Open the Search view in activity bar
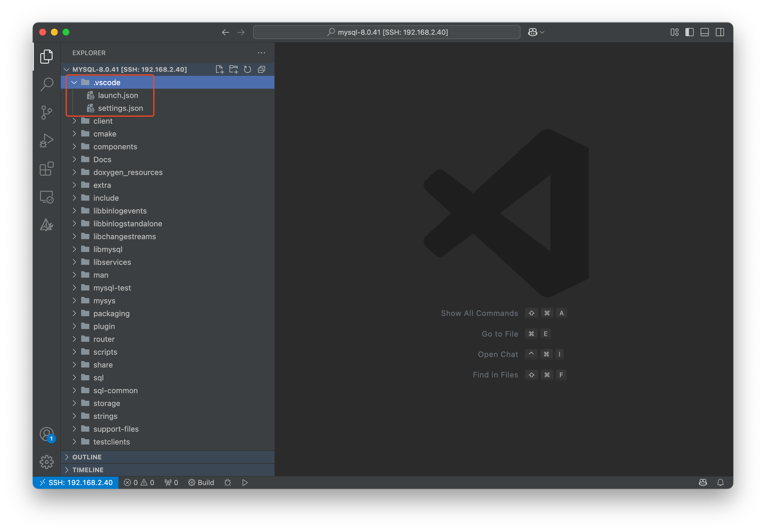This screenshot has height=532, width=766. pos(46,84)
